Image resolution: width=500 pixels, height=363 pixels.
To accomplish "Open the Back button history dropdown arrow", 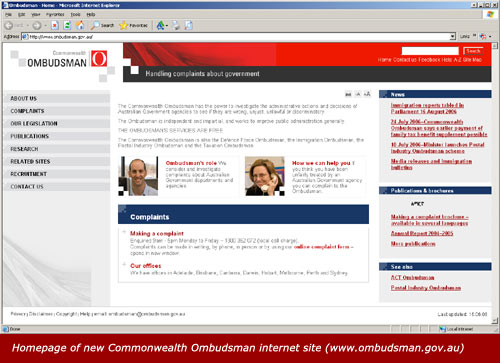I will (28, 25).
